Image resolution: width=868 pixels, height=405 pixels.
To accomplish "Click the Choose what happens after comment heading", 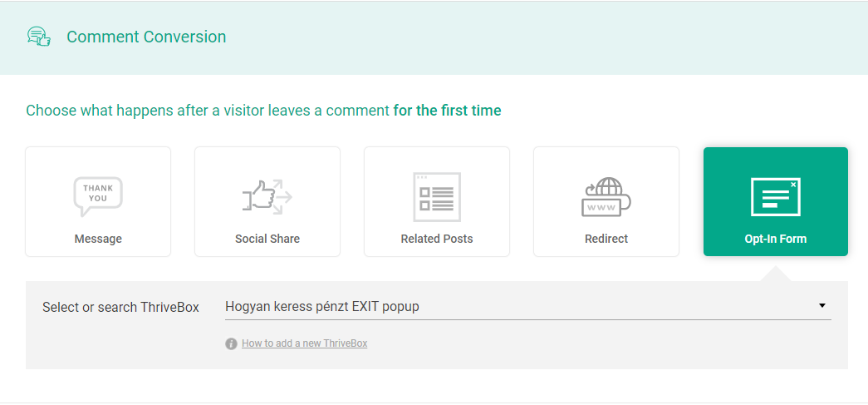I will pyautogui.click(x=263, y=111).
